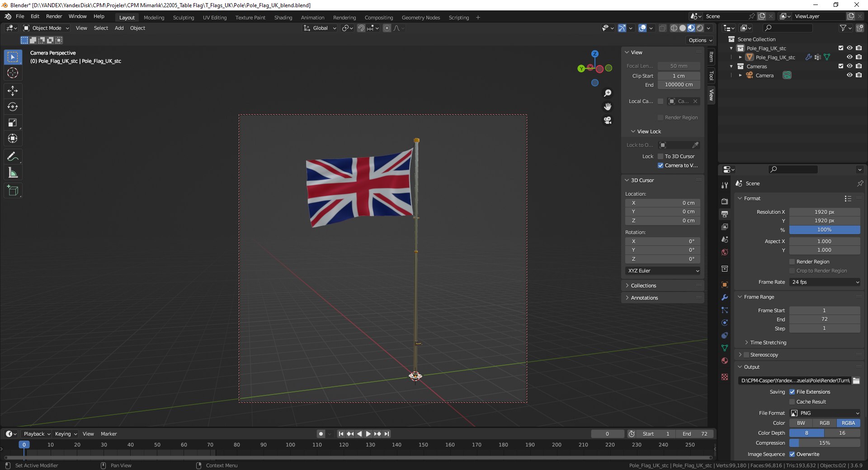Image resolution: width=868 pixels, height=470 pixels.
Task: Open the Playback popover in the timeline
Action: coord(37,434)
